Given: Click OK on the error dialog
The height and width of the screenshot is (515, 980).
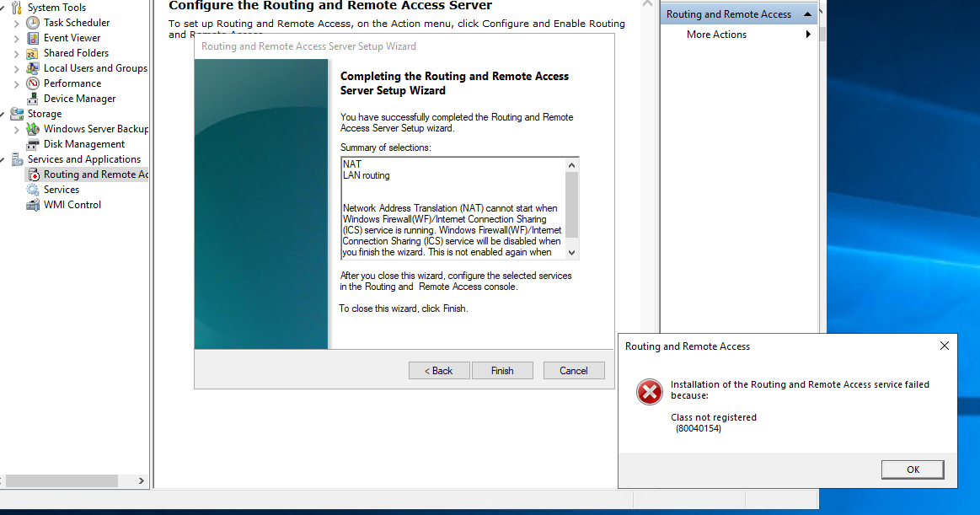Looking at the screenshot, I should click(913, 469).
